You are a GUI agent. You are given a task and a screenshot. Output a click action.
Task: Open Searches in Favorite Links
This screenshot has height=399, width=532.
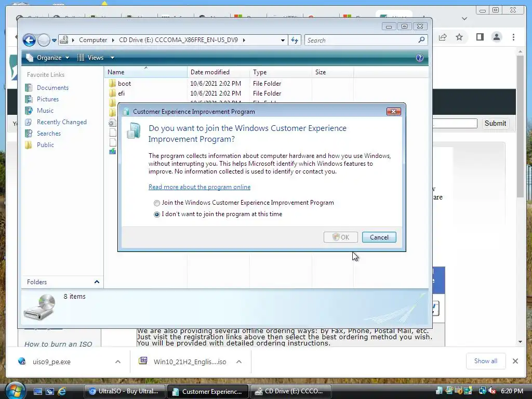pyautogui.click(x=48, y=134)
